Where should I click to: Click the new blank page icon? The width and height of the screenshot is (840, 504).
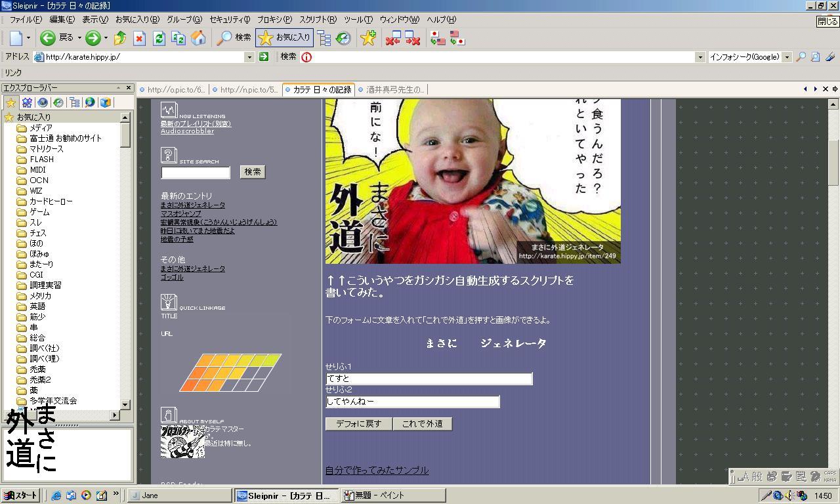(16, 38)
